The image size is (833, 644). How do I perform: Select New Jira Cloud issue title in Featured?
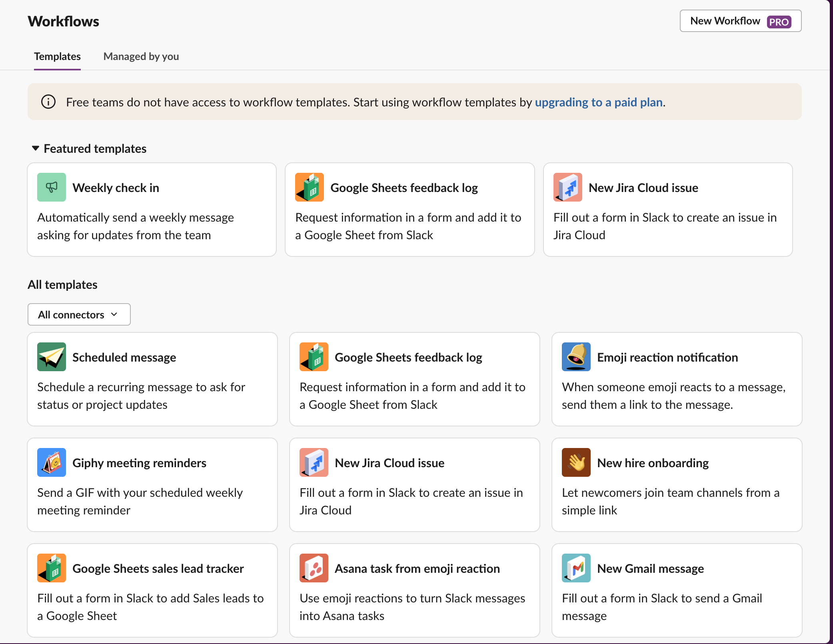pyautogui.click(x=643, y=188)
